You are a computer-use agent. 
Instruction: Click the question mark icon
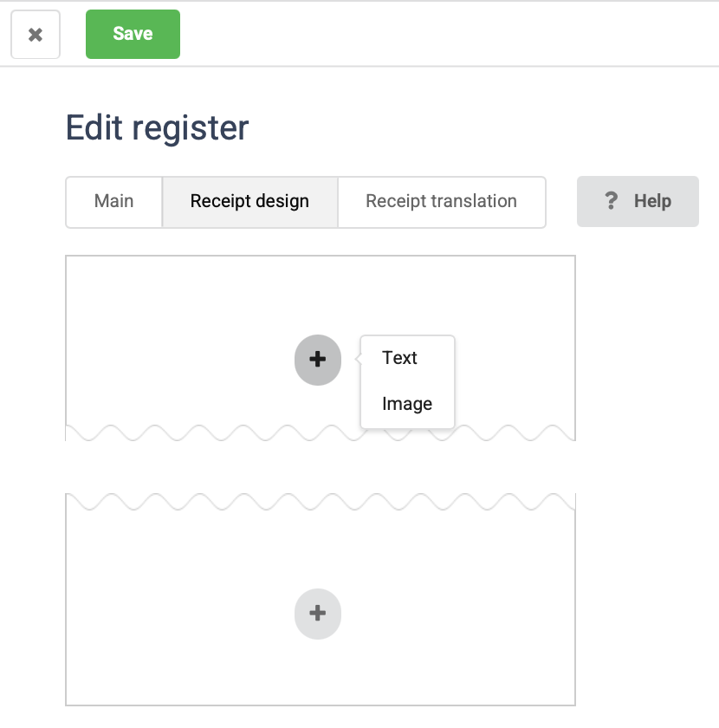point(612,201)
